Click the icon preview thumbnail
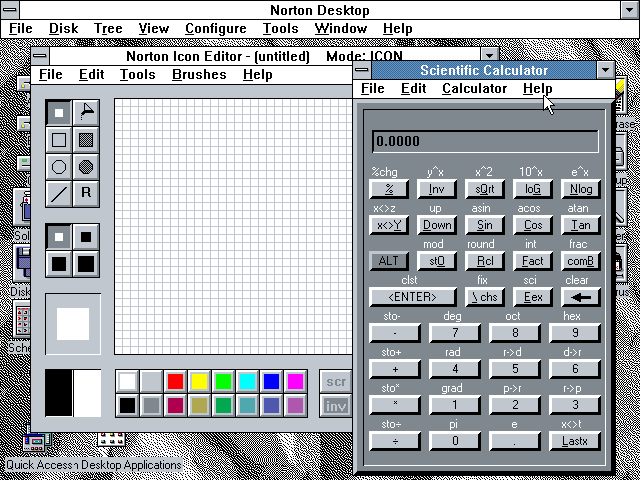The image size is (640, 480). tap(73, 324)
